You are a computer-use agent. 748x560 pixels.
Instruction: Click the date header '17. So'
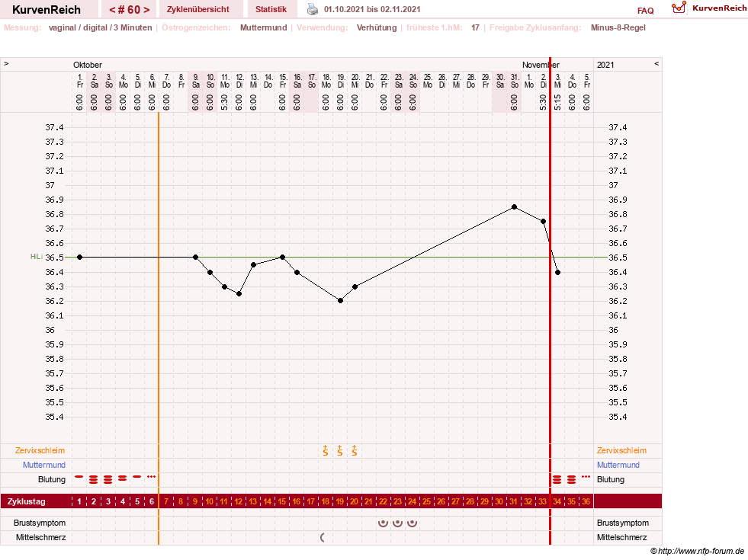coord(312,81)
